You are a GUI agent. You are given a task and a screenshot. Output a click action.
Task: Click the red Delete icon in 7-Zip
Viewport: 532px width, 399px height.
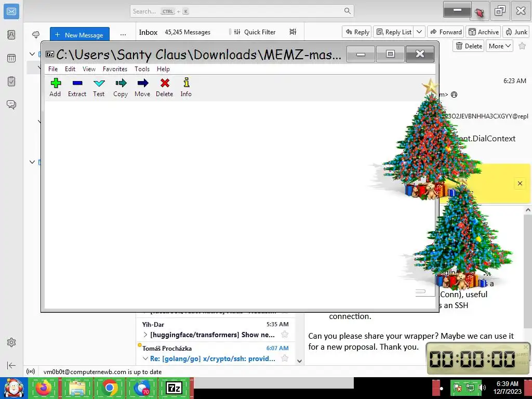tap(165, 87)
